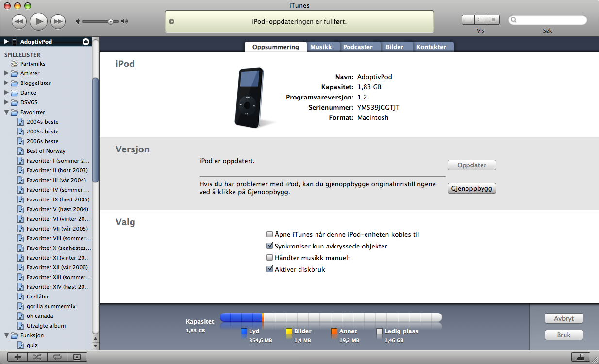
Task: Click the Oppdater button
Action: [x=472, y=165]
